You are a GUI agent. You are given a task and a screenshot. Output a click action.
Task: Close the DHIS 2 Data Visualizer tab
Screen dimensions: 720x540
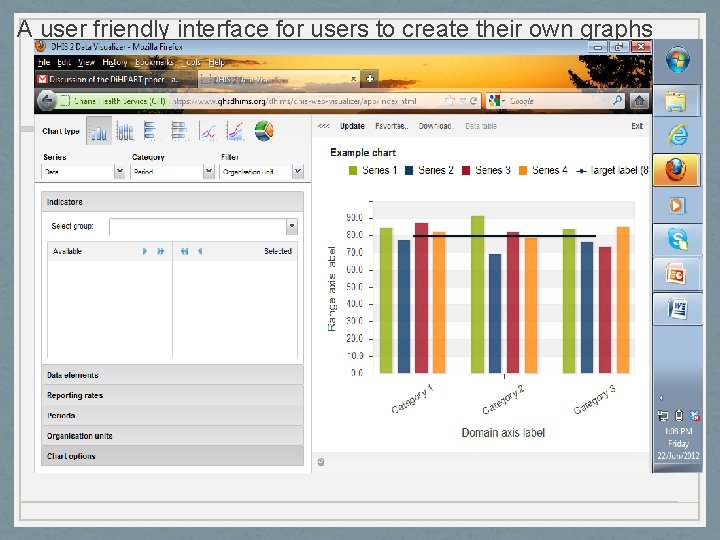pos(353,79)
